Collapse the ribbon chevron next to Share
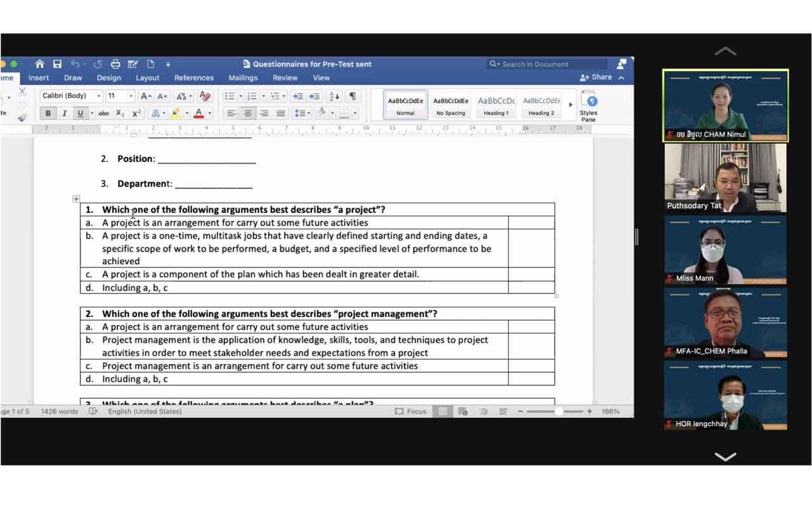 621,77
